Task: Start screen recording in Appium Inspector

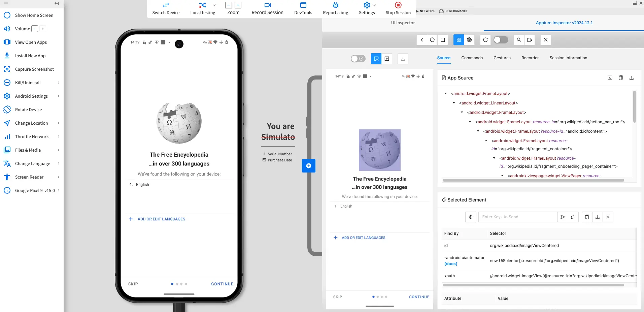Action: coord(530,40)
